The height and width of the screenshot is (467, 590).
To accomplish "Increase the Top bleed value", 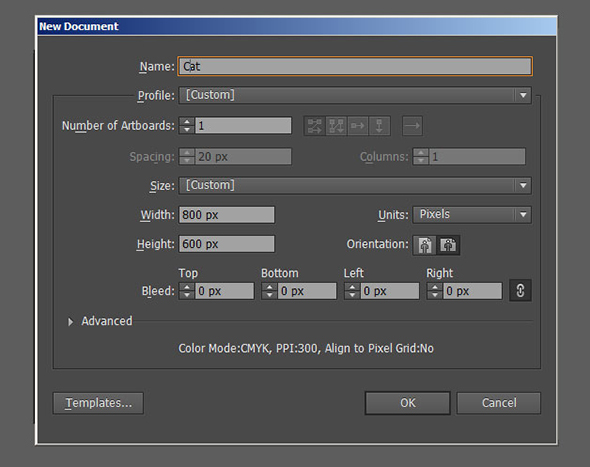I will (187, 287).
